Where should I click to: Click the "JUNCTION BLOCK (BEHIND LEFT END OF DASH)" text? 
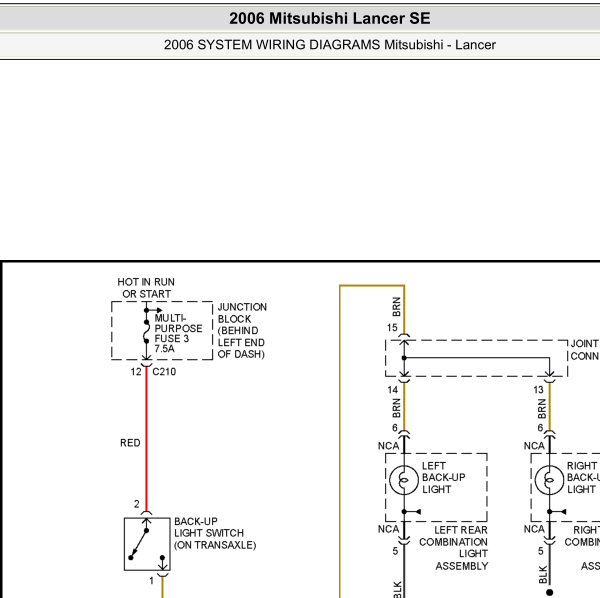[242, 331]
